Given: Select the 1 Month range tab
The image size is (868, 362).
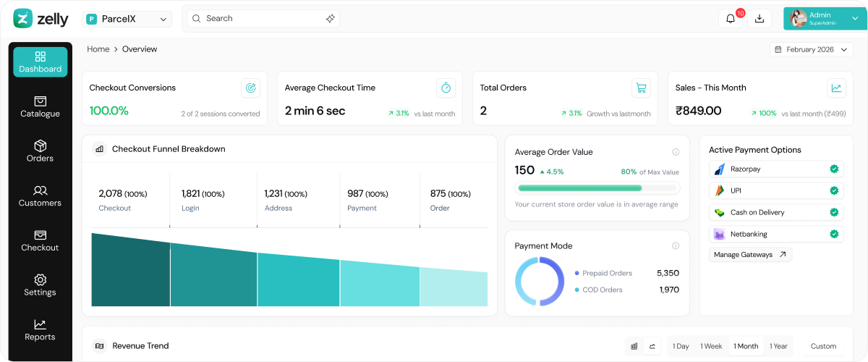Looking at the screenshot, I should pyautogui.click(x=746, y=346).
